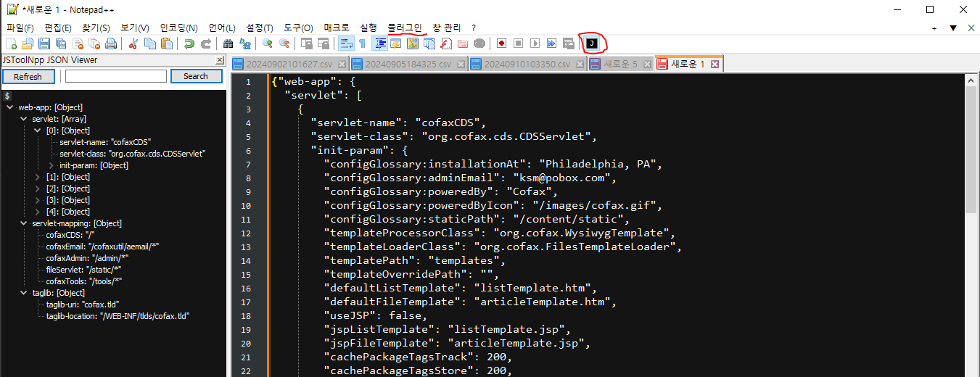The image size is (980, 377).
Task: Click the Copy toolbar icon
Action: 150,43
